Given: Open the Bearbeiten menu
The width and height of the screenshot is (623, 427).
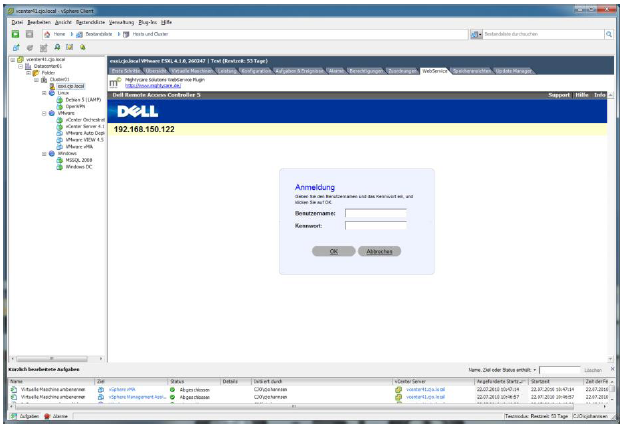Looking at the screenshot, I should 39,23.
